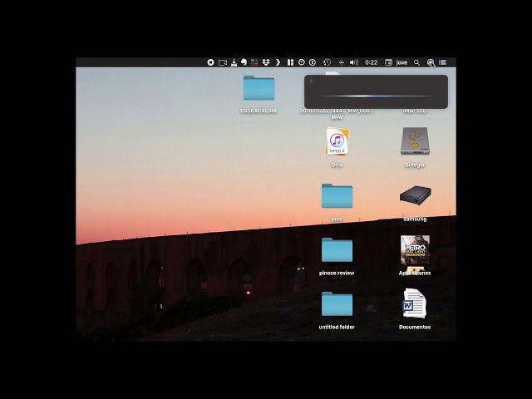Select the untitled folder icon
This screenshot has width=532, height=399.
tap(337, 304)
